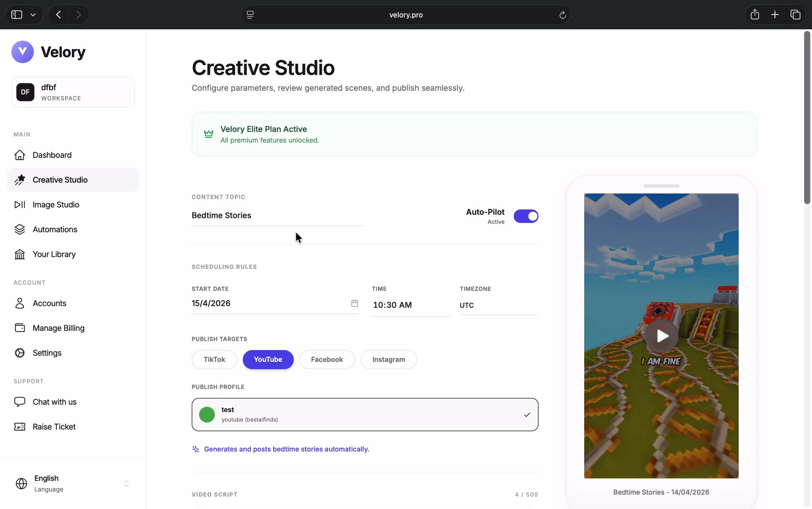Open the sidebar dropdown chevron in the browser toolbar
This screenshot has width=812, height=509.
point(33,15)
